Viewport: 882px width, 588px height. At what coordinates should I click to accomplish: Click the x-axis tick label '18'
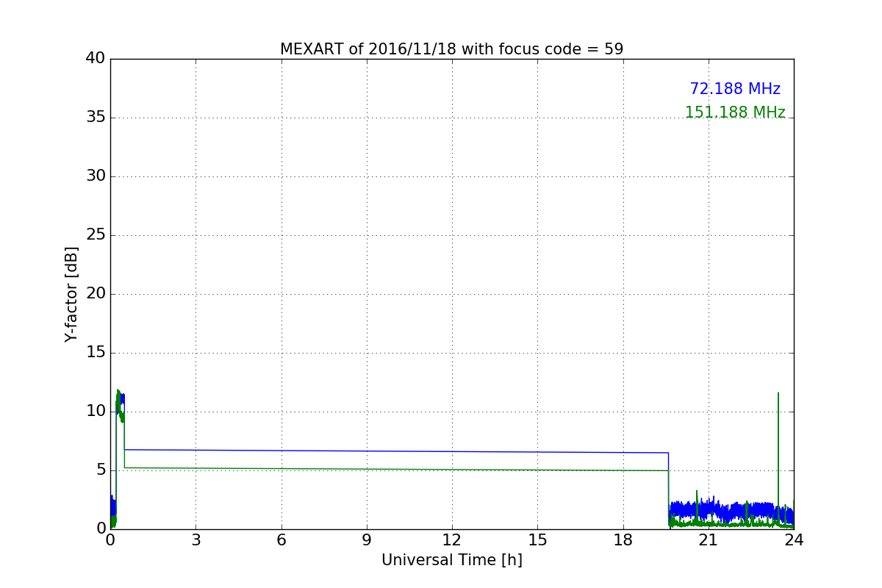click(x=623, y=540)
